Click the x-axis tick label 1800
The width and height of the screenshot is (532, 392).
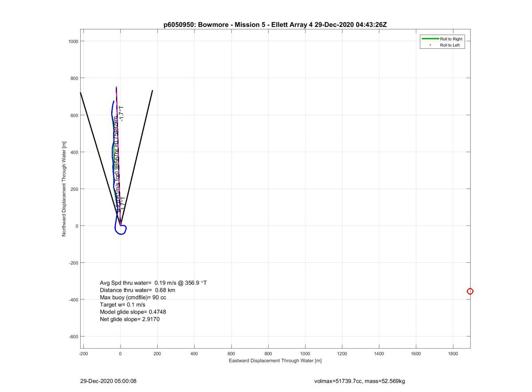[453, 354]
